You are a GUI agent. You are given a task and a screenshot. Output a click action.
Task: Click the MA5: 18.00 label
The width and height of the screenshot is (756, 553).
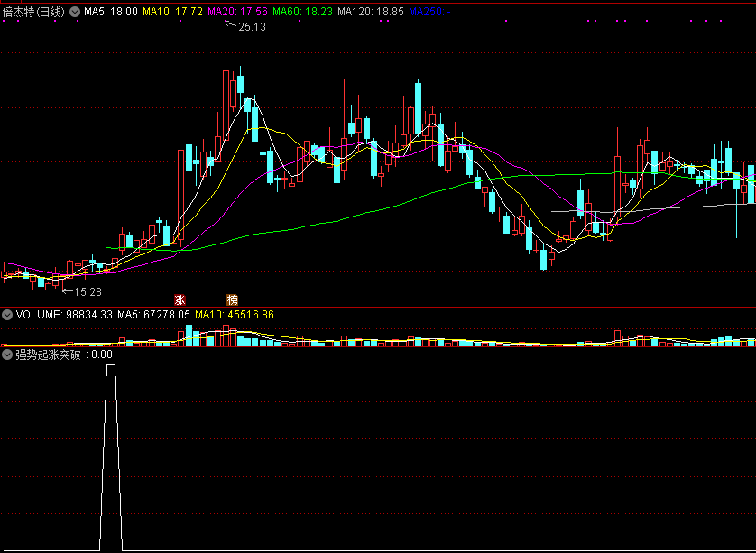coord(111,12)
